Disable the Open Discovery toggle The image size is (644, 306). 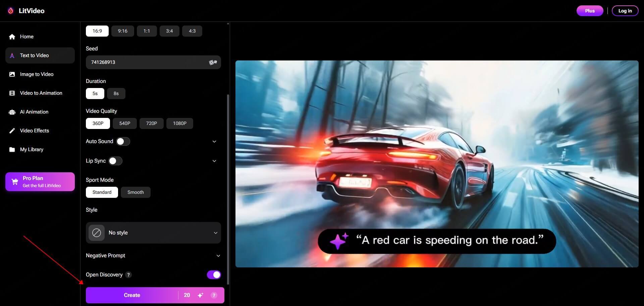tap(214, 275)
